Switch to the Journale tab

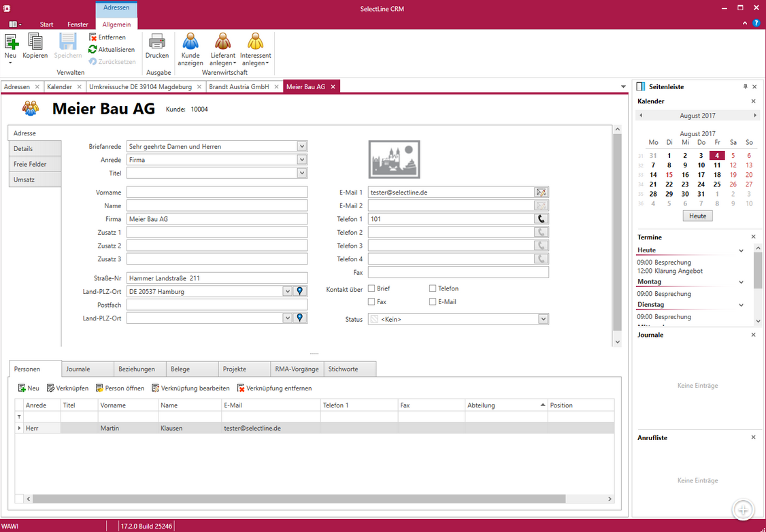click(78, 369)
